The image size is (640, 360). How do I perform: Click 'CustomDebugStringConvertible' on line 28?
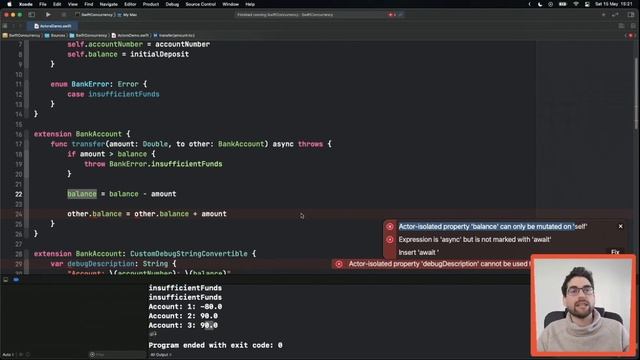coord(189,254)
